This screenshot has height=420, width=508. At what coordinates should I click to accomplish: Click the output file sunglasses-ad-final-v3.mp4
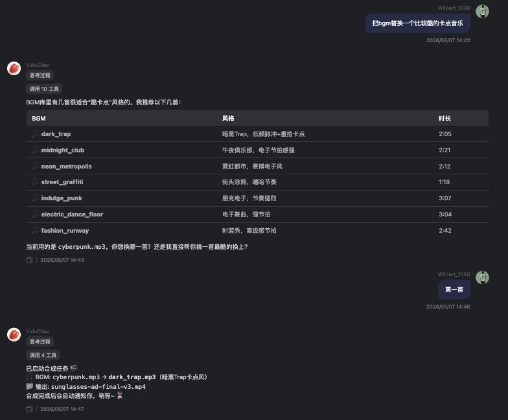coord(98,386)
